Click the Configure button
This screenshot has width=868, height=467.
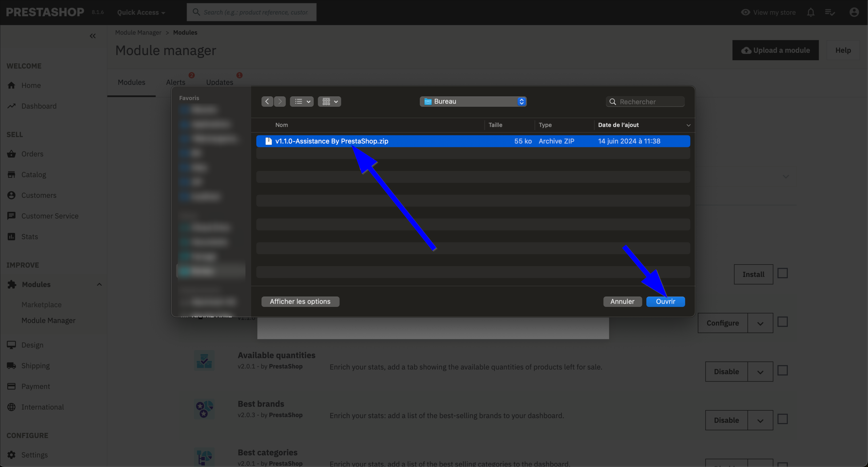click(x=723, y=323)
